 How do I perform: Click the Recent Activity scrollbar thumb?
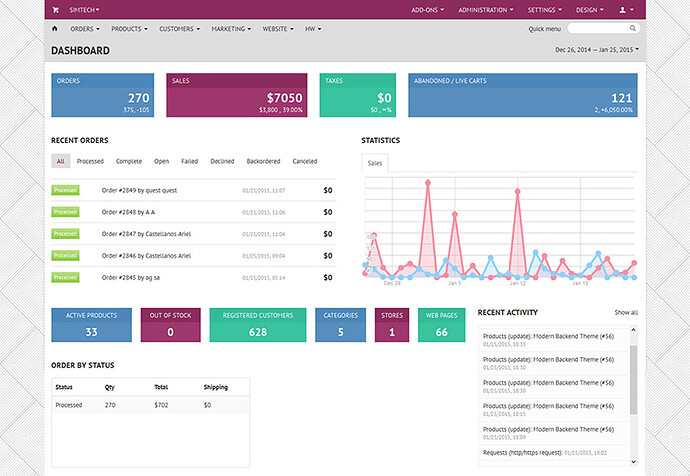coord(633,380)
